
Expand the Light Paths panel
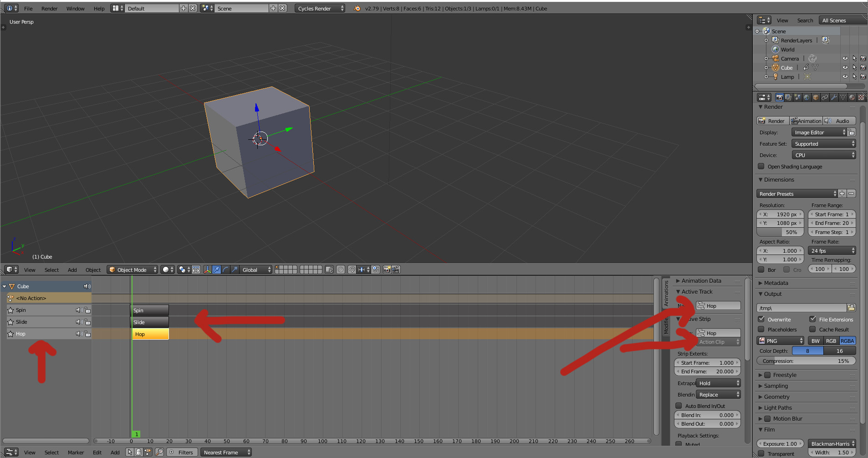coord(778,407)
